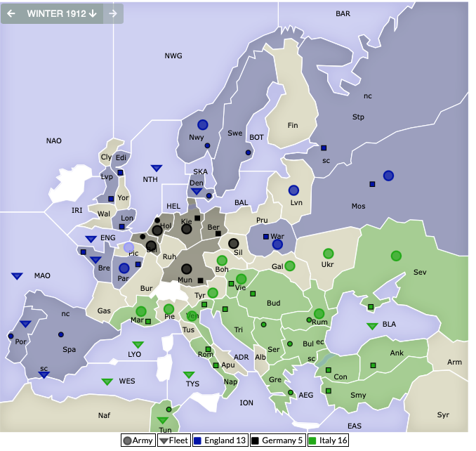Select the Italian army in Tyrolia
Screen dimensions: 476x451
pyautogui.click(x=213, y=293)
